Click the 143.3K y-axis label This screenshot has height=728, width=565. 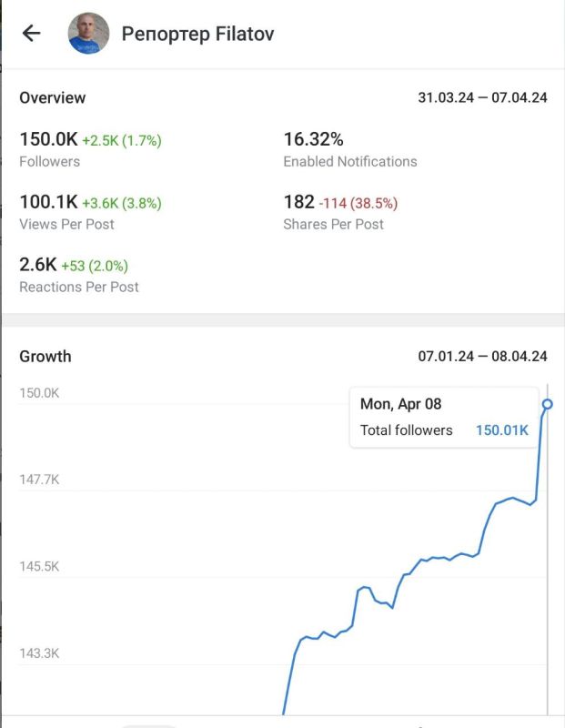[x=39, y=653]
